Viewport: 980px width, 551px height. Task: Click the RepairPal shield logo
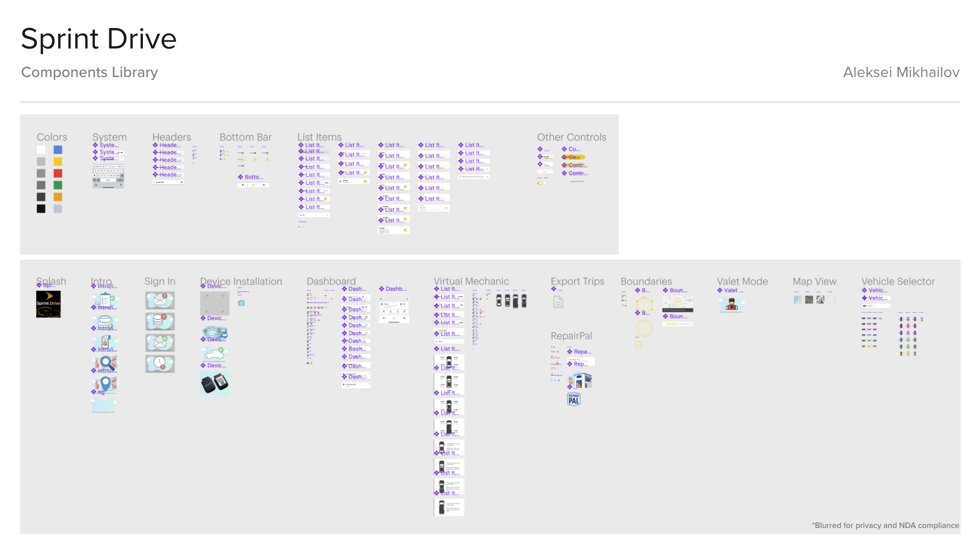pos(574,399)
